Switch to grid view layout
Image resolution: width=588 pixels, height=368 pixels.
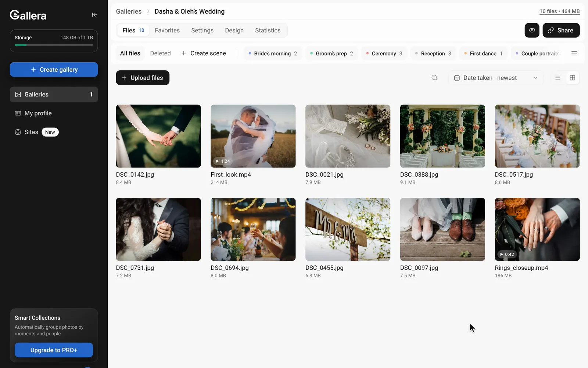point(572,78)
